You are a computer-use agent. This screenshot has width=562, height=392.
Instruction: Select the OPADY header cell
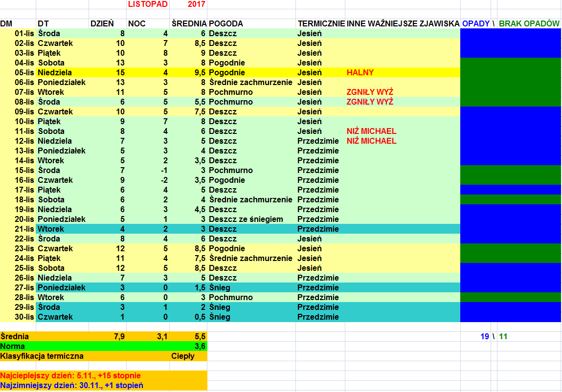[x=475, y=23]
